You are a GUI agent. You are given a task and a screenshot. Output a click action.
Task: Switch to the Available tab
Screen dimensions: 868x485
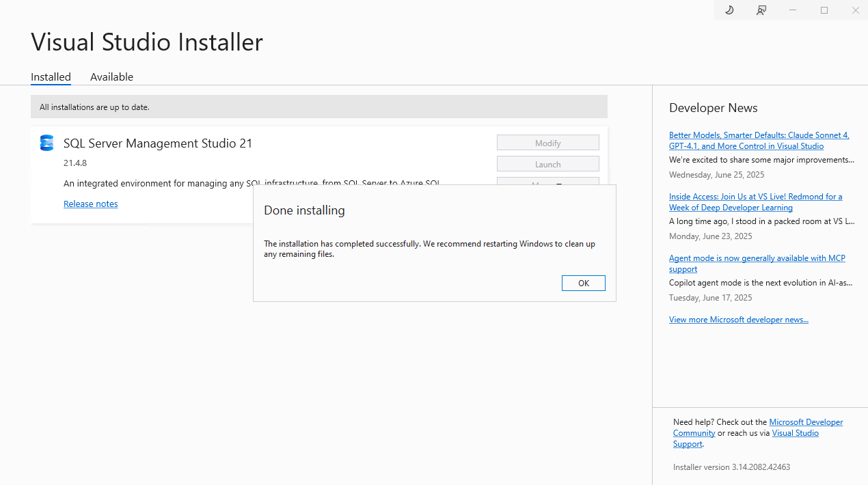click(111, 77)
